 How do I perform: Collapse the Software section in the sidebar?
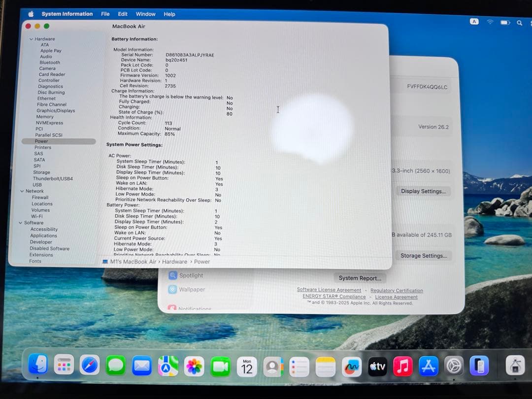pyautogui.click(x=22, y=223)
